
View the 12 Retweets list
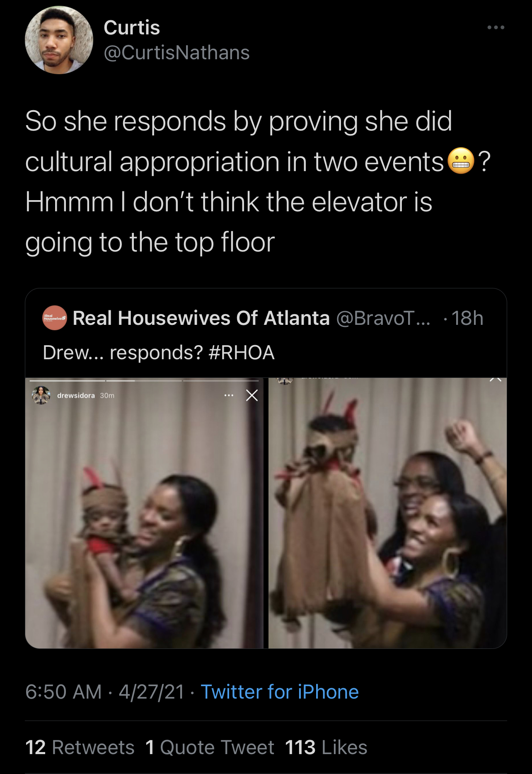80,747
